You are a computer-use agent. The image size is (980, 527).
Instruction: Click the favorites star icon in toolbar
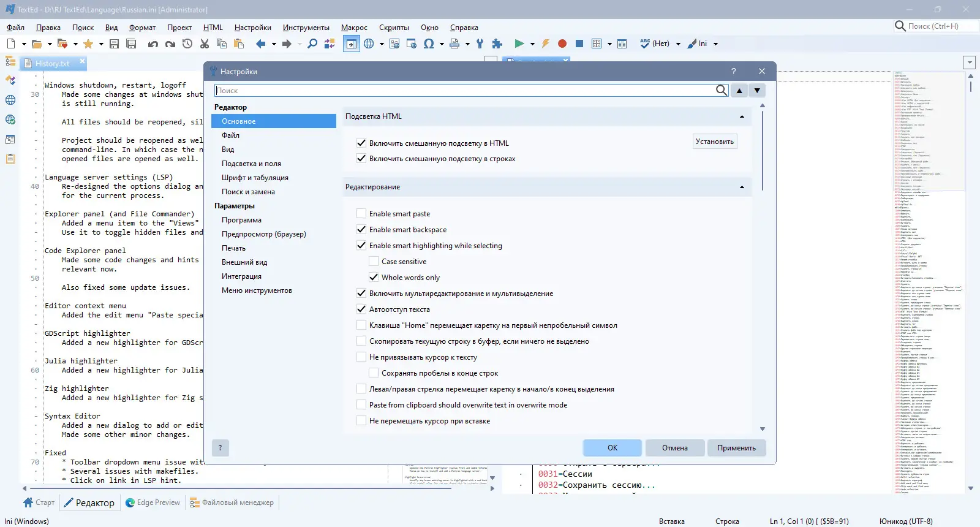point(88,44)
